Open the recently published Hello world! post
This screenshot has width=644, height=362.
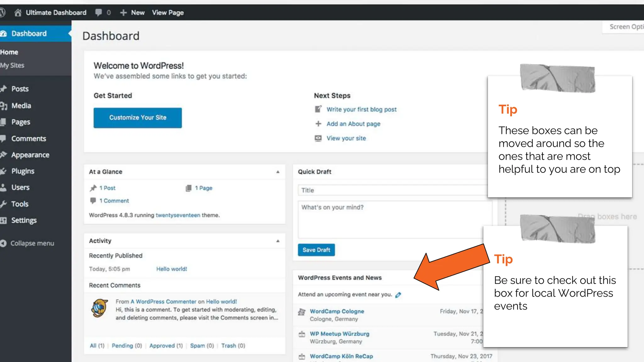(172, 269)
